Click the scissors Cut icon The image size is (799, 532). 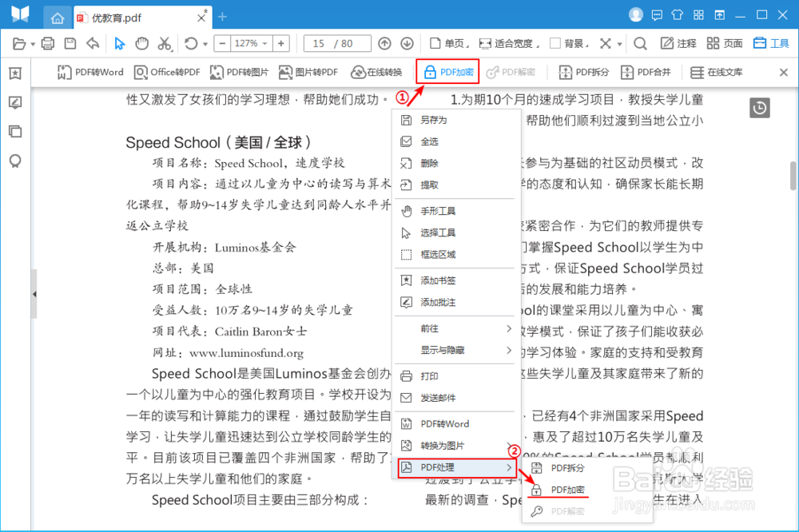click(164, 44)
